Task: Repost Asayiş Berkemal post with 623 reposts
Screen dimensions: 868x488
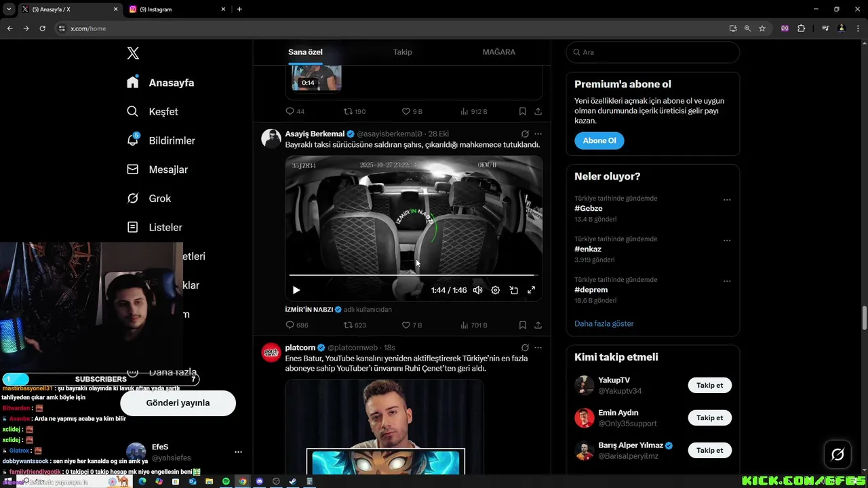Action: coord(348,325)
